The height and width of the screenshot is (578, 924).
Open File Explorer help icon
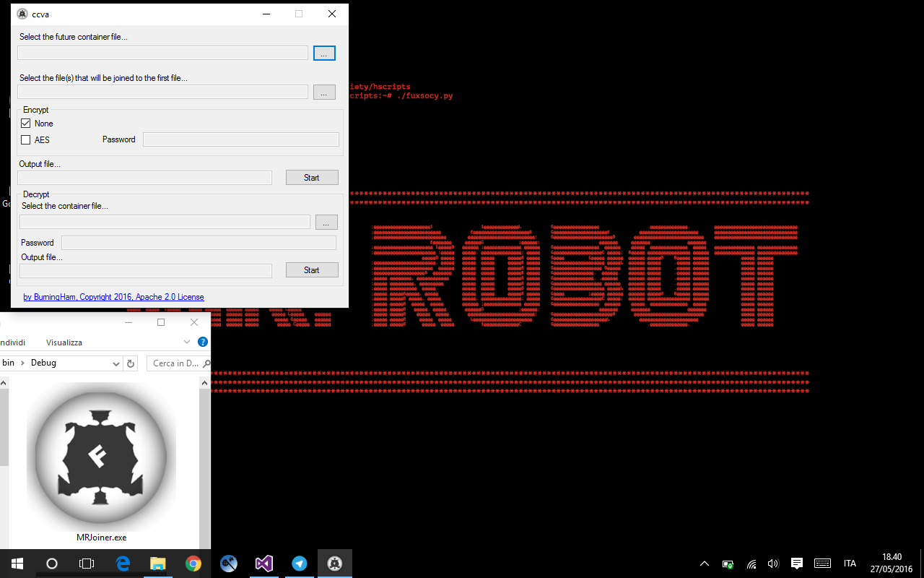pos(203,342)
